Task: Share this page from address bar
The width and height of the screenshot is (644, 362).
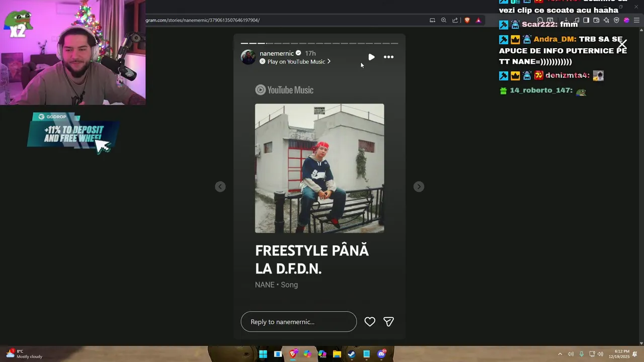Action: [x=455, y=20]
